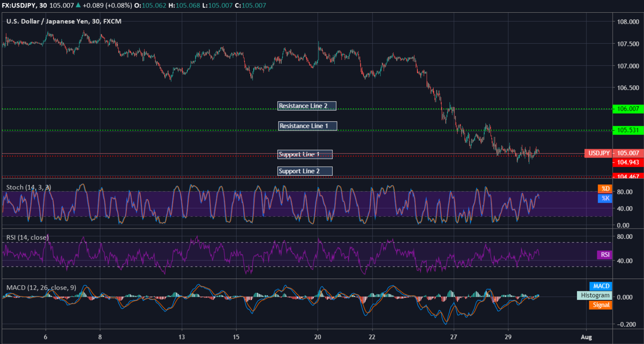Click the 108.000 price axis label
Image resolution: width=644 pixels, height=344 pixels.
point(628,22)
